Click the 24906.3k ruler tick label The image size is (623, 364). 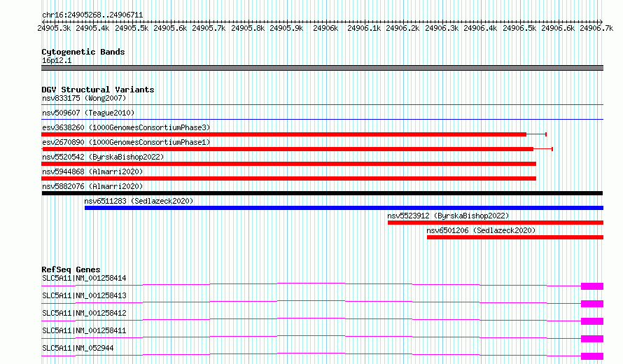click(442, 28)
